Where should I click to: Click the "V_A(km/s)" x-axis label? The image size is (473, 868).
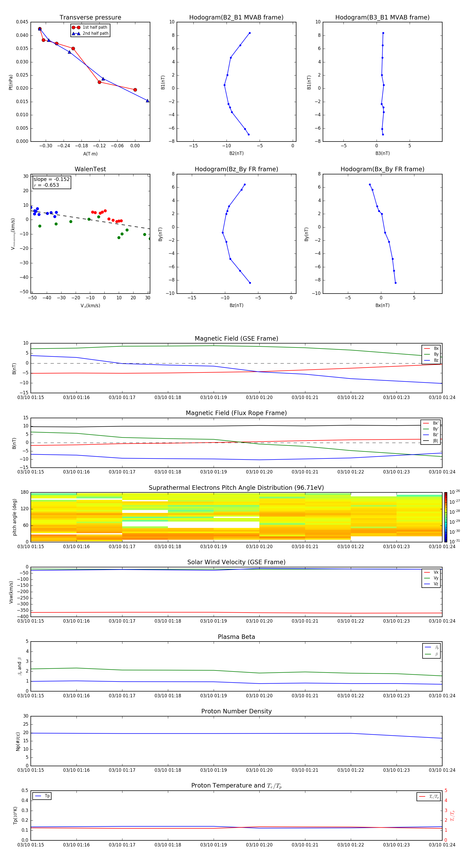[x=90, y=306]
